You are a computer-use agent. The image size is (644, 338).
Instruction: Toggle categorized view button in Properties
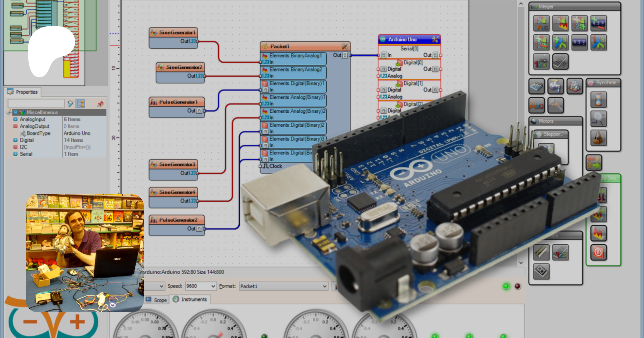[80, 104]
